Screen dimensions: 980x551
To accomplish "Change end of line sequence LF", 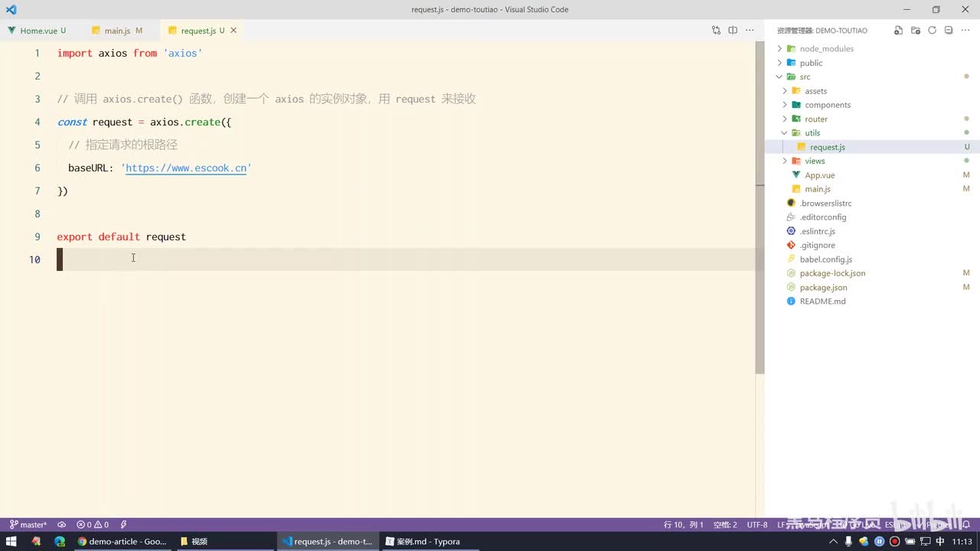I will 782,525.
